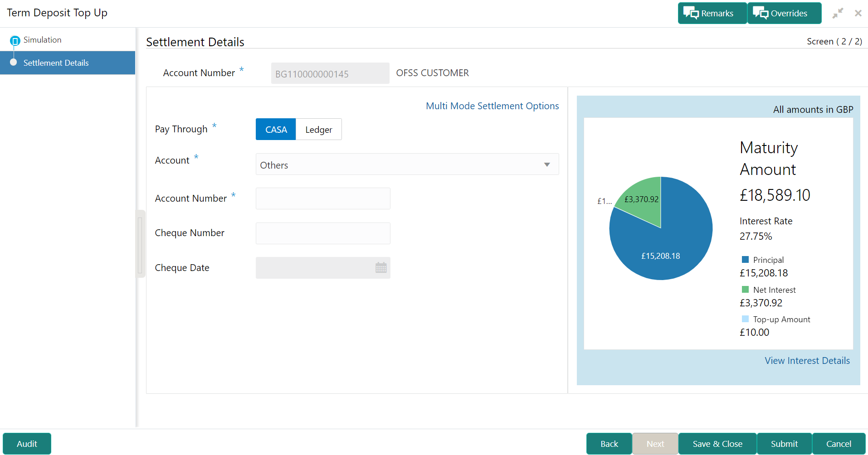Click the Settlement Details step circle

tap(14, 63)
